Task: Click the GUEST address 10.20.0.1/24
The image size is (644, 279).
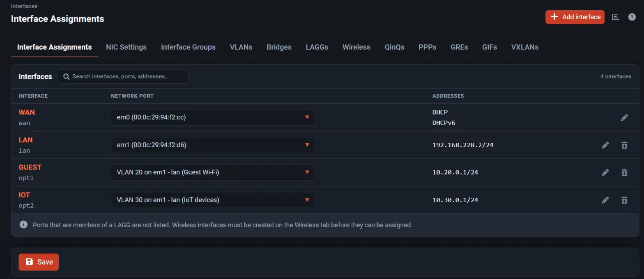Action: click(x=455, y=173)
